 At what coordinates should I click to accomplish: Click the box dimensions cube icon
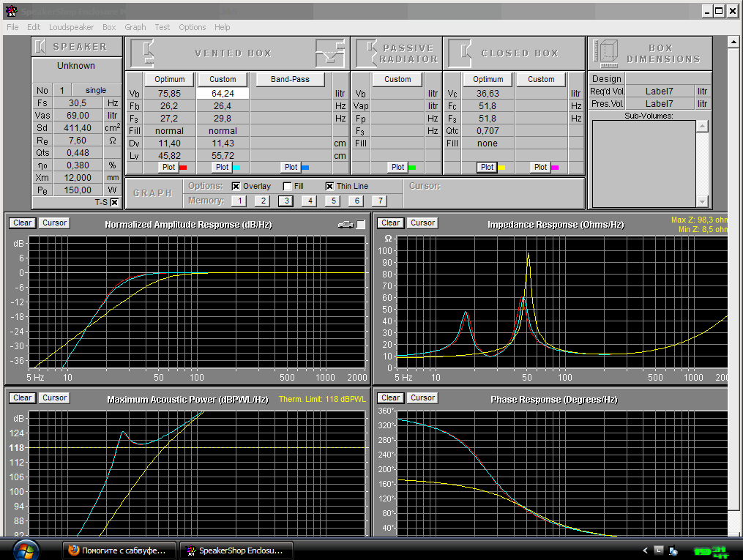(x=605, y=53)
